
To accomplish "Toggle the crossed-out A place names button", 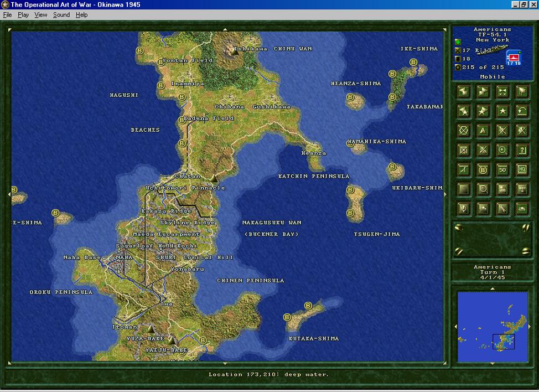I will (x=463, y=170).
